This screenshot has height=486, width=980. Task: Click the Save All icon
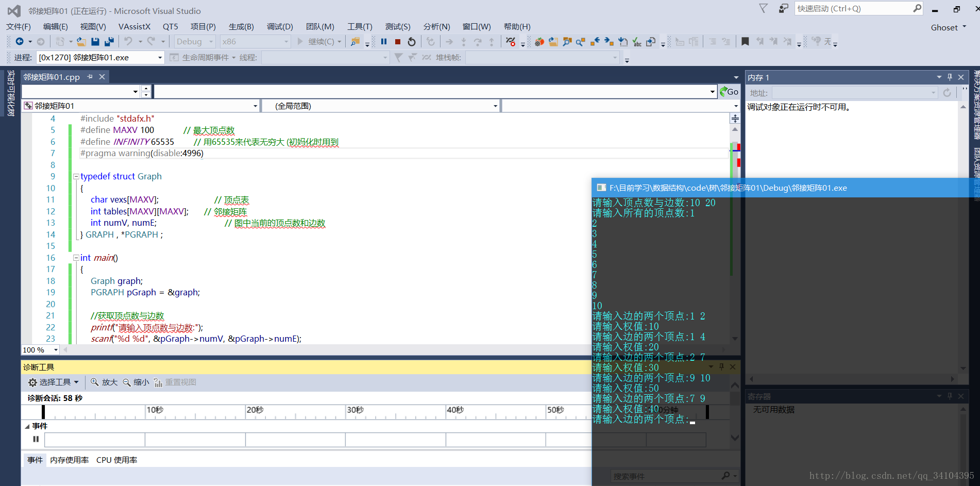pyautogui.click(x=109, y=41)
